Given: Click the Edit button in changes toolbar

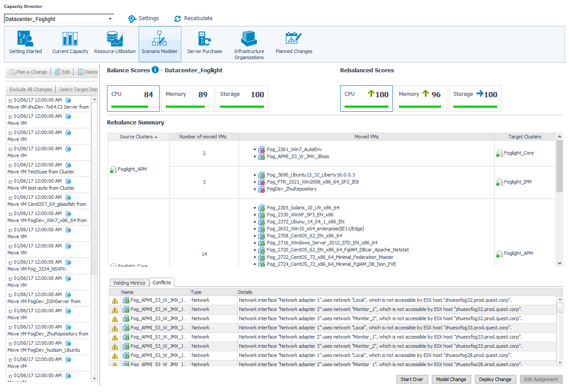Looking at the screenshot, I should click(62, 72).
